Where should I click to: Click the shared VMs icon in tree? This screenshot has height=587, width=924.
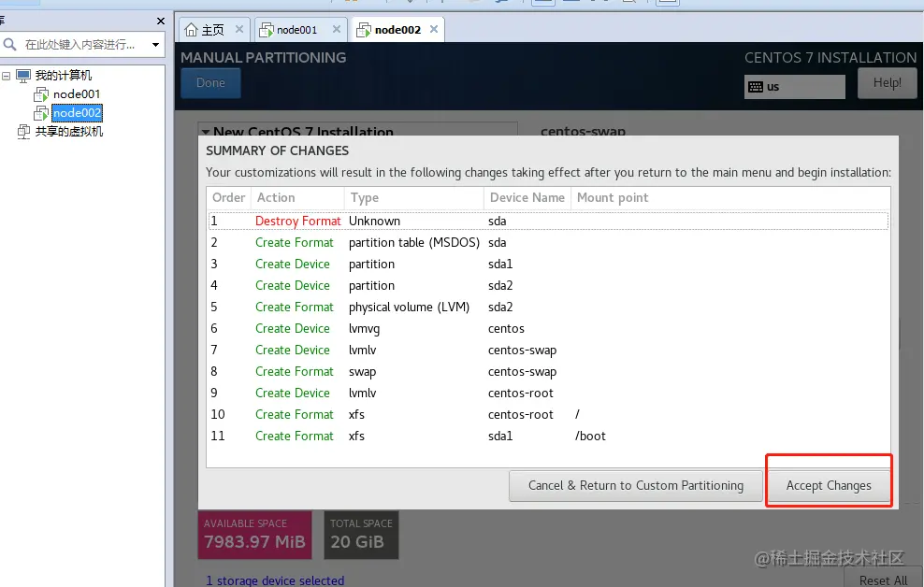[x=23, y=131]
